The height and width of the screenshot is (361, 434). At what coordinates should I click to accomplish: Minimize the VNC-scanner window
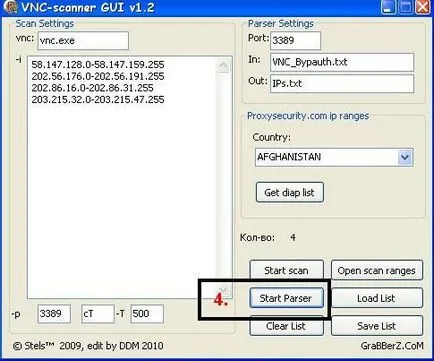[388, 7]
